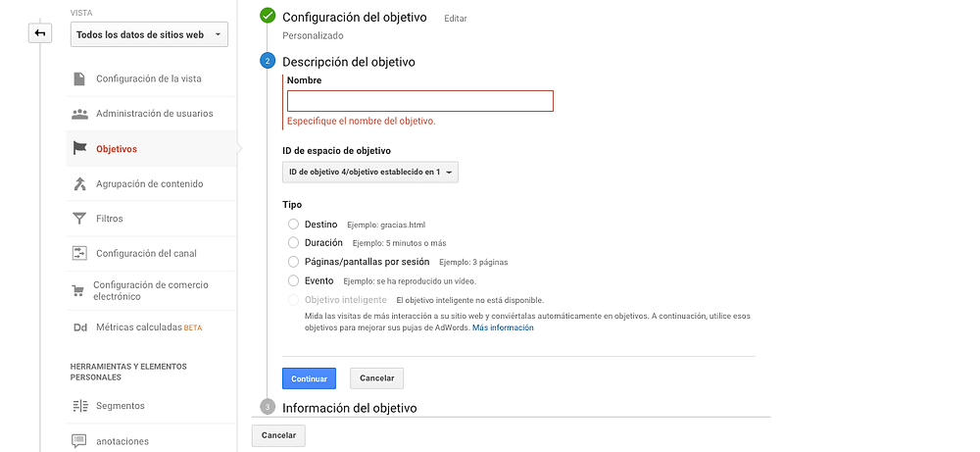Viewport: 980px width, 452px height.
Task: Click the blue Continuar button
Action: pos(310,378)
